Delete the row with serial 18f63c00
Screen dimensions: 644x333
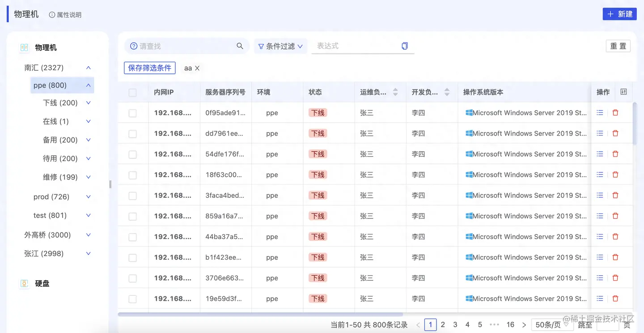pos(615,175)
